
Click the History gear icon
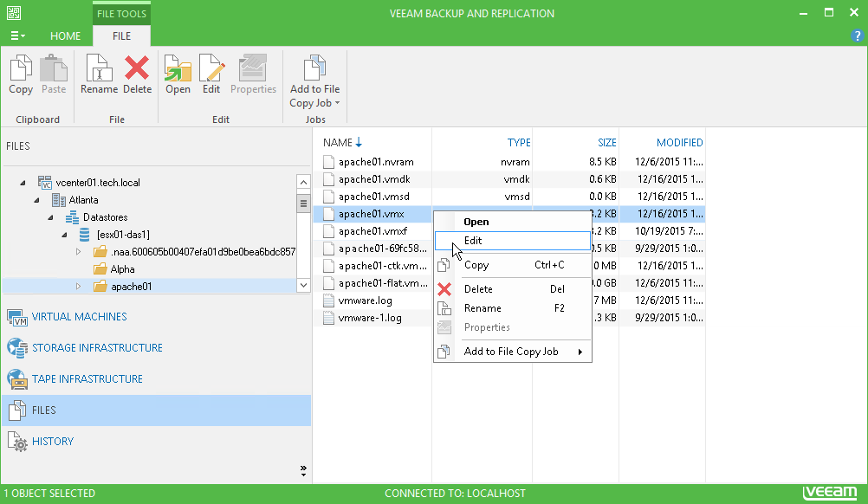(17, 442)
